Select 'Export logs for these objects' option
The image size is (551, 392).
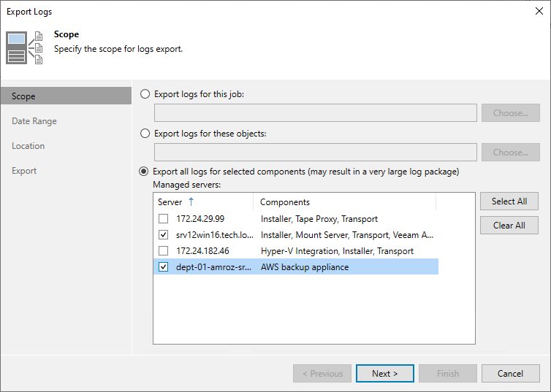tap(145, 134)
